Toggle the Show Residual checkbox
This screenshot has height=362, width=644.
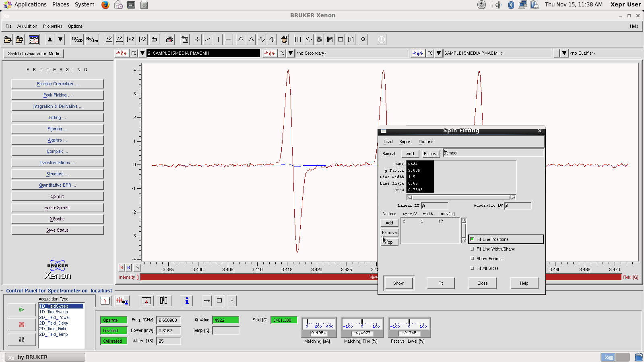pos(473,259)
